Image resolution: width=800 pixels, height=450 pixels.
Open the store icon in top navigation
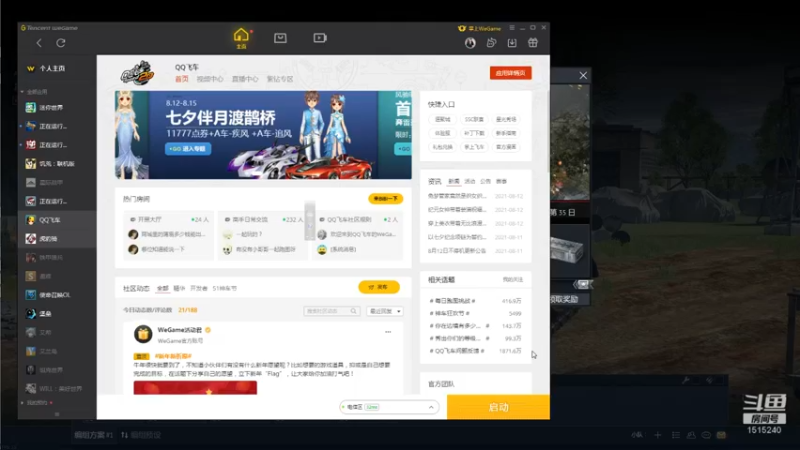(280, 38)
